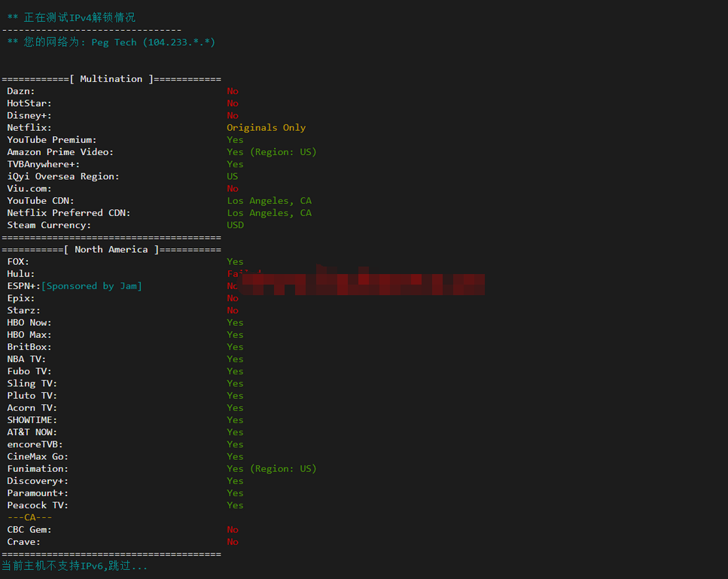Click the "TVBAnywhere+:" label
This screenshot has width=728, height=579.
coord(43,164)
